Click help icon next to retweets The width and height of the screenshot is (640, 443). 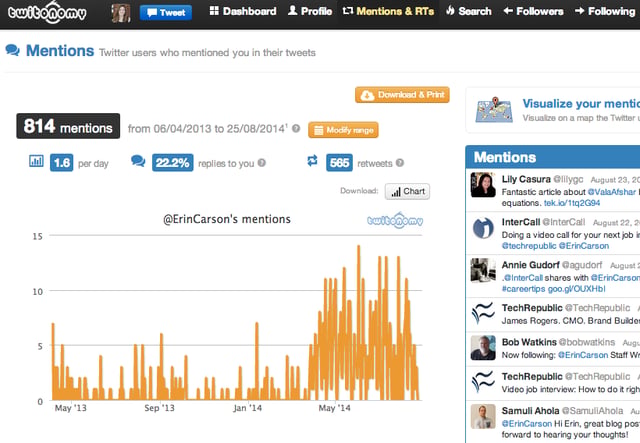pyautogui.click(x=400, y=163)
